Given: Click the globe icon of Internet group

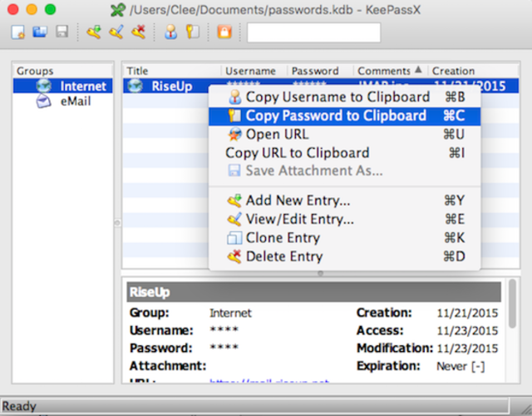Looking at the screenshot, I should 43,86.
